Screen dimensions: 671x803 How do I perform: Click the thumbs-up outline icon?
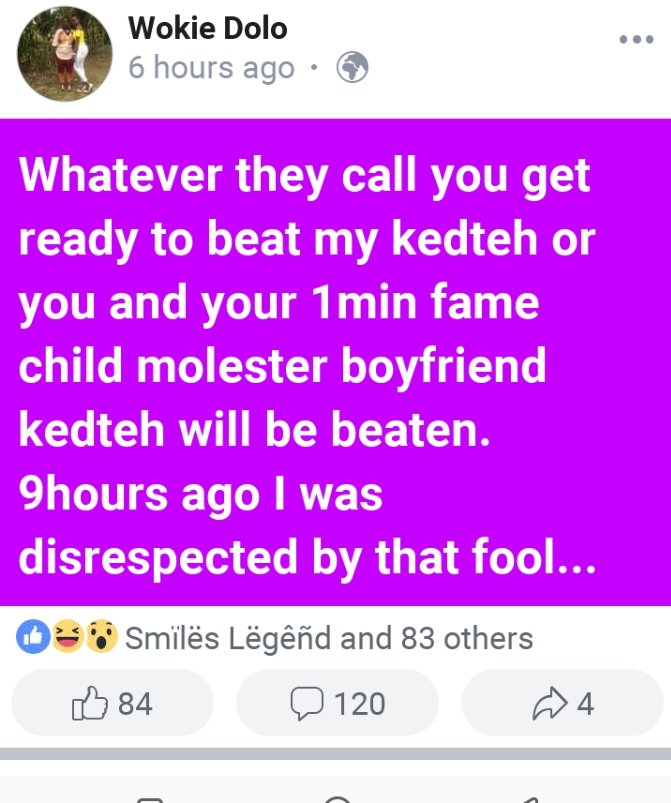coord(88,704)
